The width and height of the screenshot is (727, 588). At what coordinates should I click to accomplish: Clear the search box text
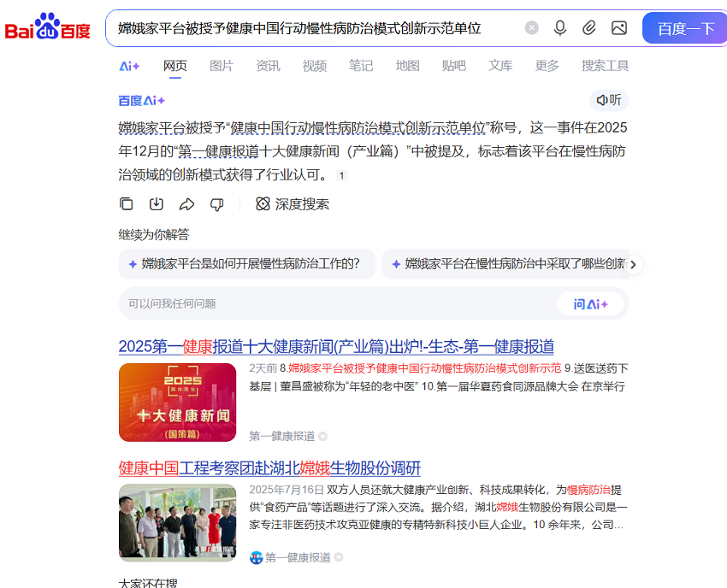click(532, 27)
